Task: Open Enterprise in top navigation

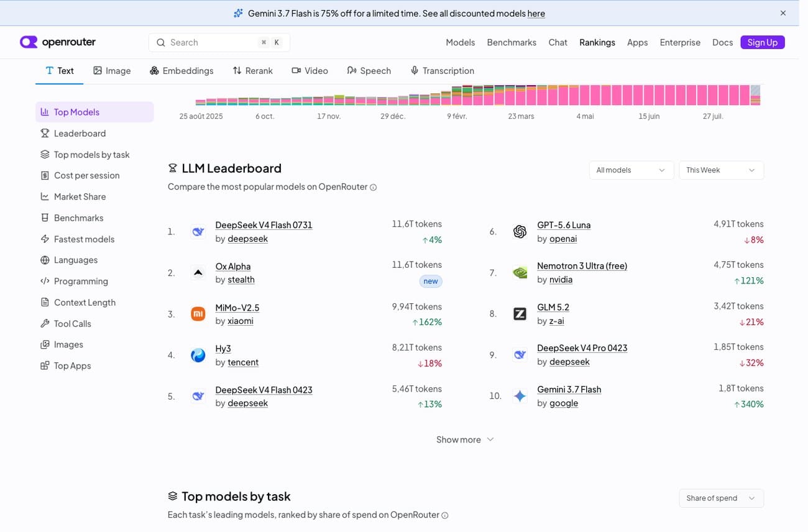Action: tap(680, 42)
